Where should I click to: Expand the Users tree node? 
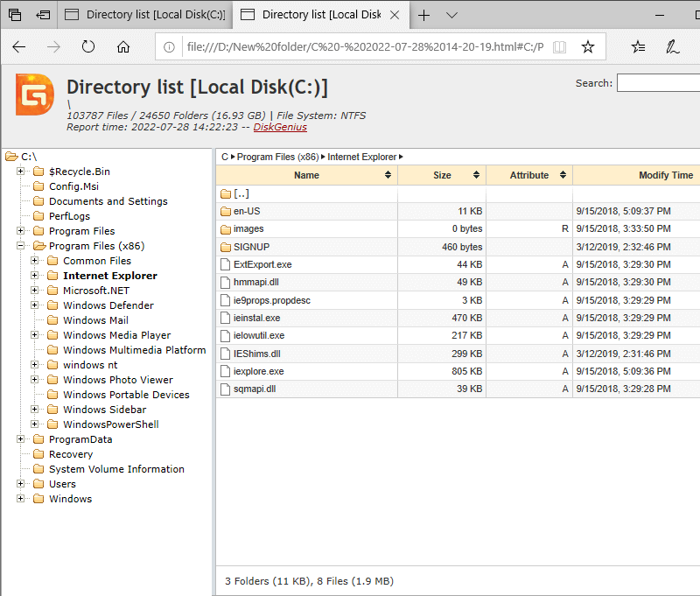(20, 483)
